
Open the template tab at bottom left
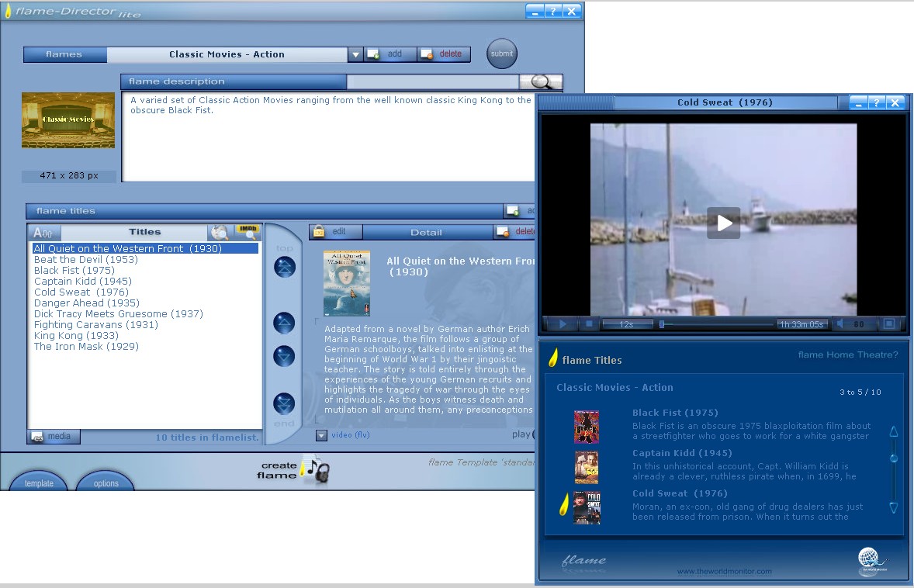coord(39,482)
